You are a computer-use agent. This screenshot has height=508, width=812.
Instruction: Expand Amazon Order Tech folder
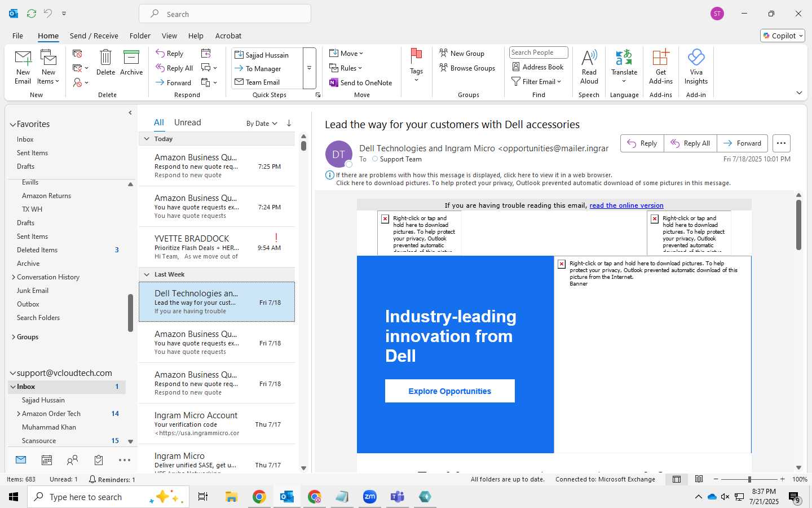click(19, 414)
